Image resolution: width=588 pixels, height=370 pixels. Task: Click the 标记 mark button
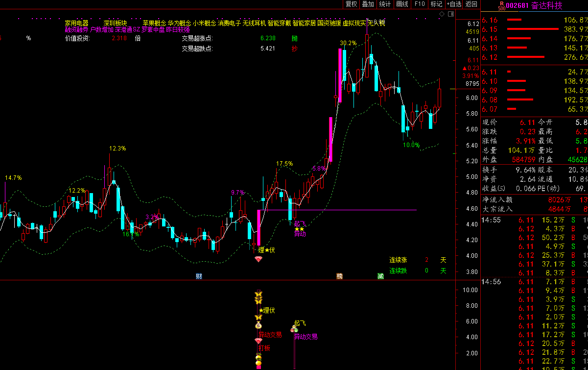point(436,4)
